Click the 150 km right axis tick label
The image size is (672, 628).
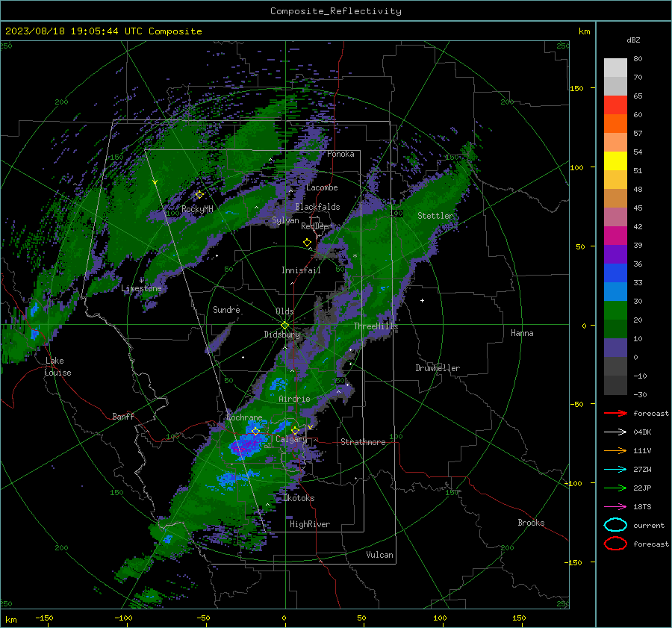576,88
